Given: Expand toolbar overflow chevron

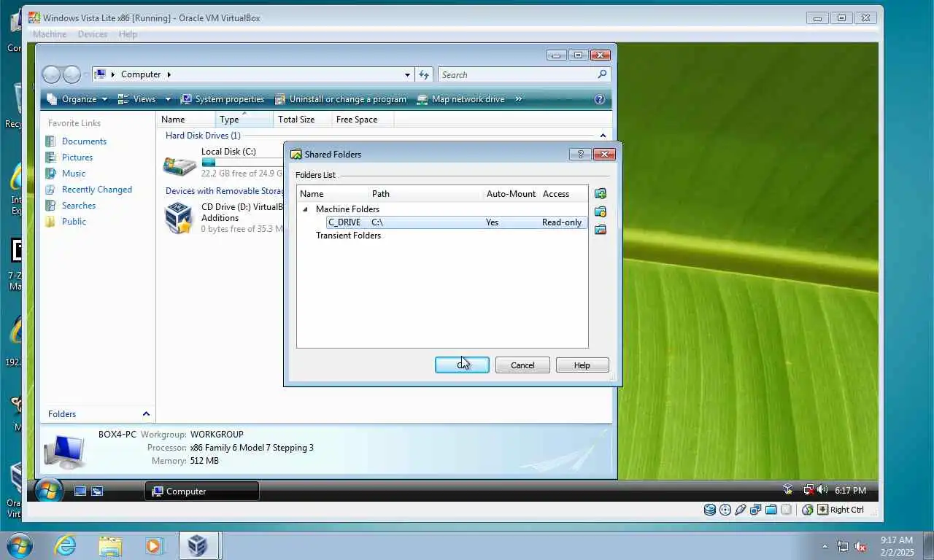Looking at the screenshot, I should [519, 99].
